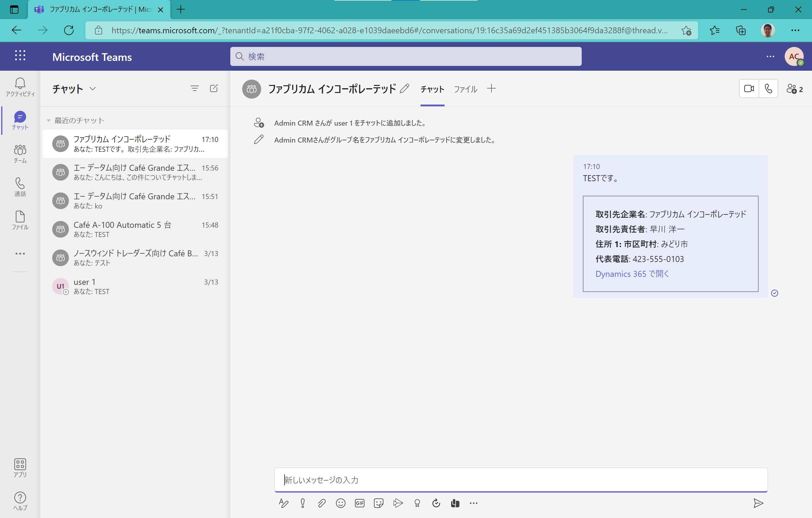Open the Viva Insights icon in compose bar

click(455, 503)
